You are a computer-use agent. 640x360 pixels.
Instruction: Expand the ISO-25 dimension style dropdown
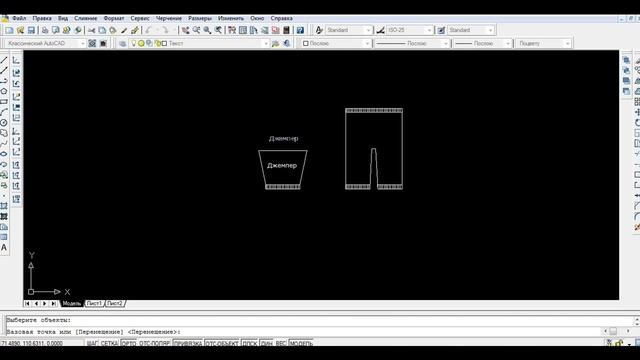pos(429,30)
